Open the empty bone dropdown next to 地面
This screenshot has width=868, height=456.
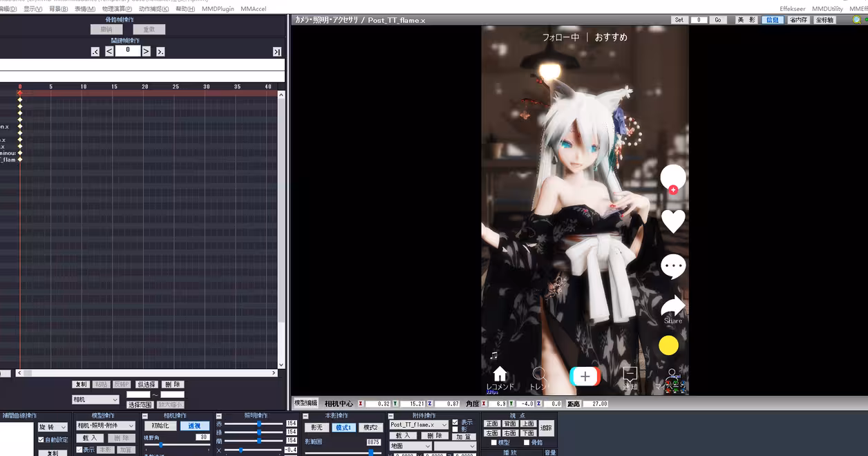[x=455, y=446]
